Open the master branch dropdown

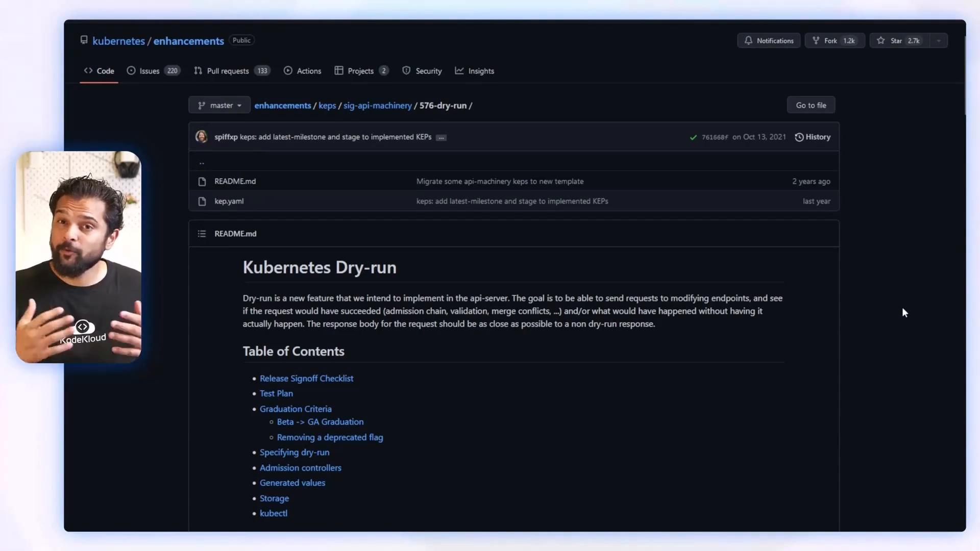point(219,106)
